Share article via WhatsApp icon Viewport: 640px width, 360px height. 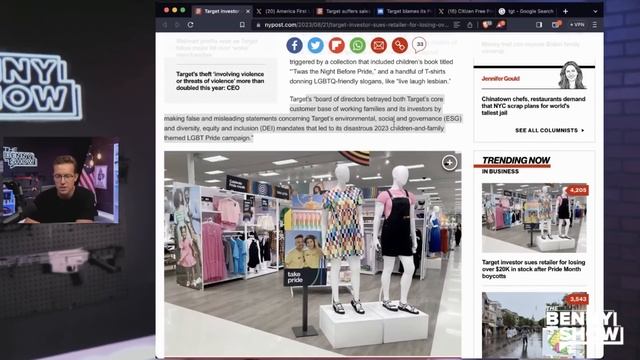tap(358, 45)
